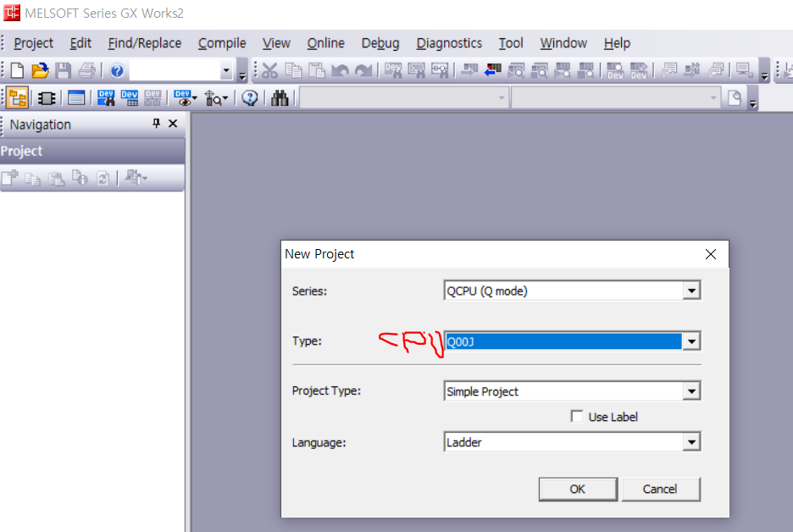Click the Paste clipboard icon
Screen dimensions: 793x532
tap(317, 70)
